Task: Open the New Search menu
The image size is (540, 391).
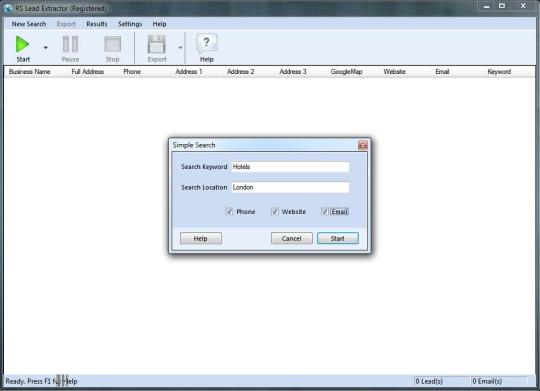Action: (29, 24)
